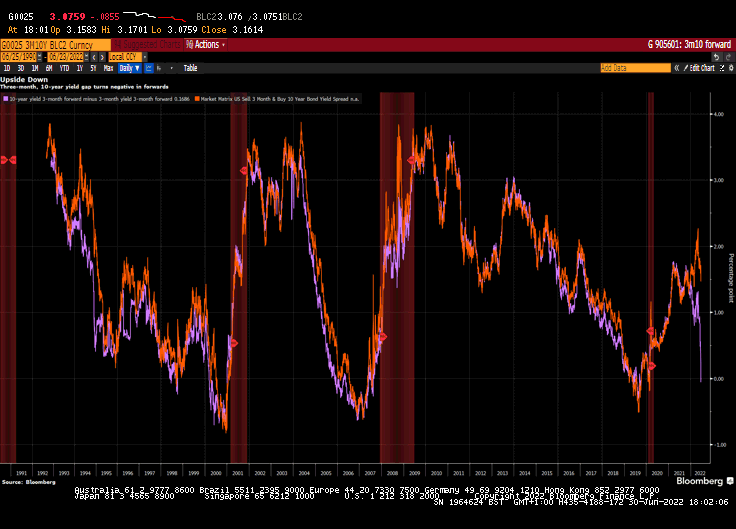Toggle the purple forward-spread series legend
The height and width of the screenshot is (529, 736).
(96, 99)
